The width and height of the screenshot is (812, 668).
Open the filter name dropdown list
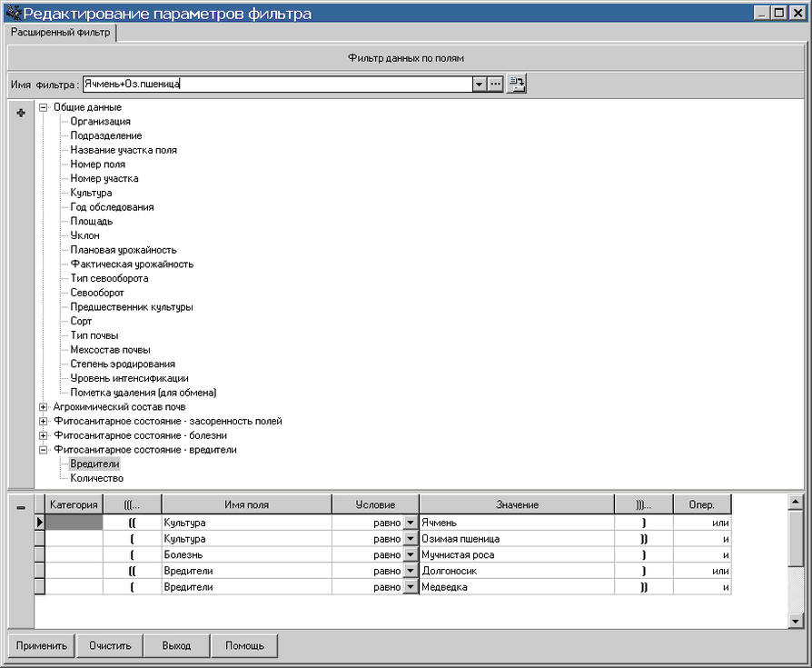pos(479,84)
